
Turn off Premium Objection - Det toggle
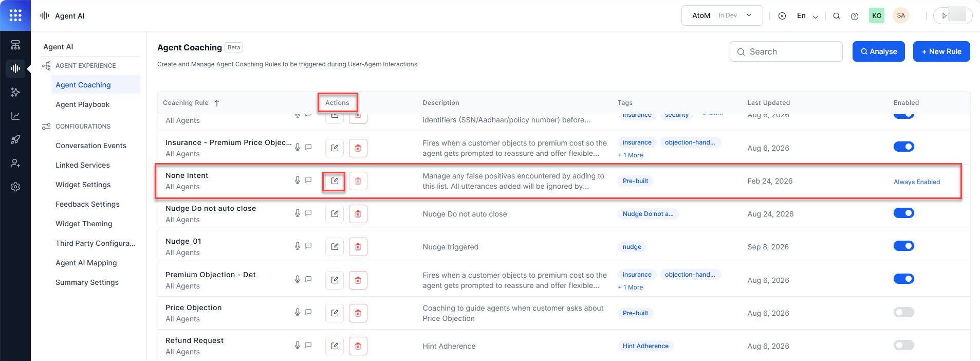coord(903,279)
